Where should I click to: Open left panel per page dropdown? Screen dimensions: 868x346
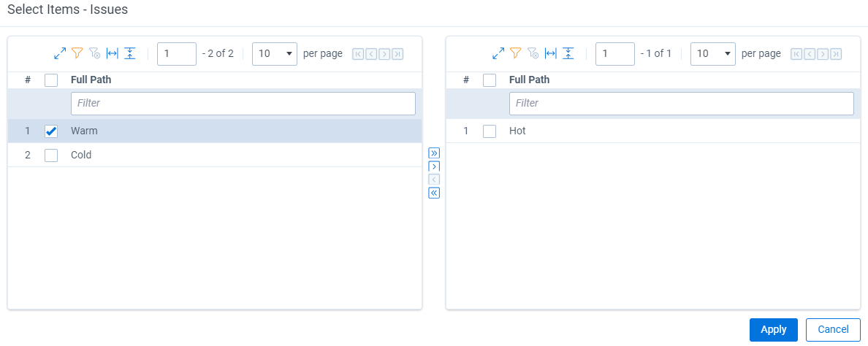275,54
